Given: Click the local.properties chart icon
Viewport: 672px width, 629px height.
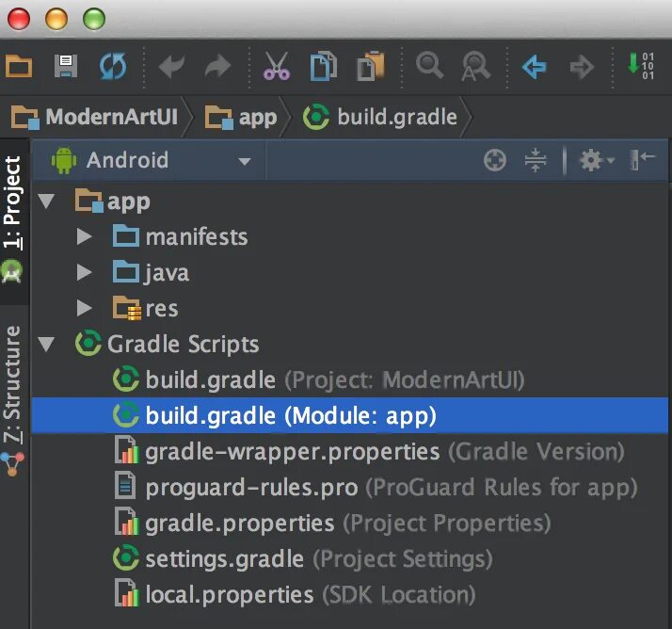Looking at the screenshot, I should click(127, 592).
